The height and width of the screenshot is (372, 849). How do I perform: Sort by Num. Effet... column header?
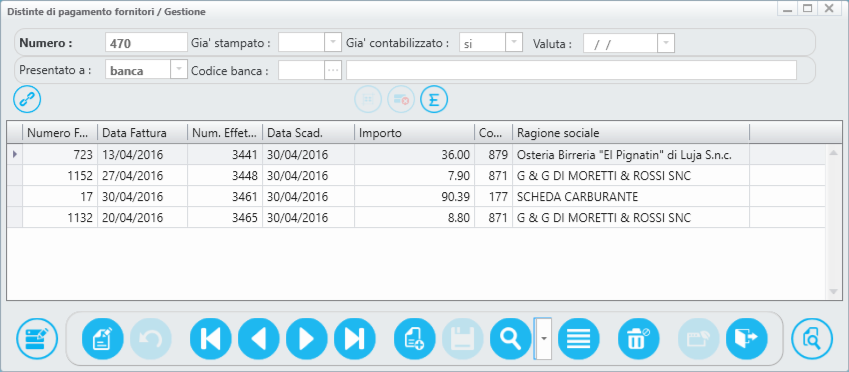point(225,133)
